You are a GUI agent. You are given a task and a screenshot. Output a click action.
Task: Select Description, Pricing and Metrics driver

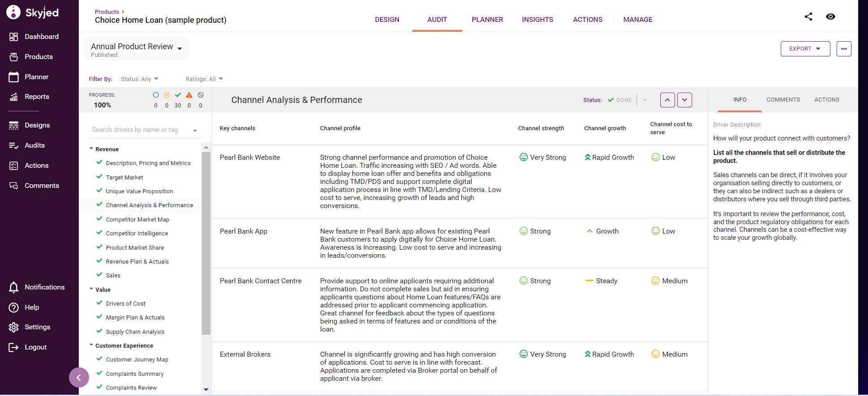148,163
